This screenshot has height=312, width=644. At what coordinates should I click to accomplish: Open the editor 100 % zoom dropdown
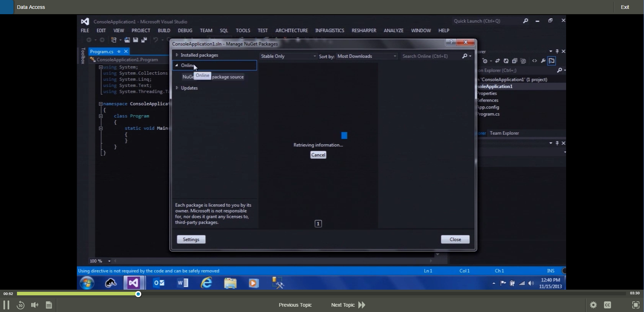coord(109,261)
